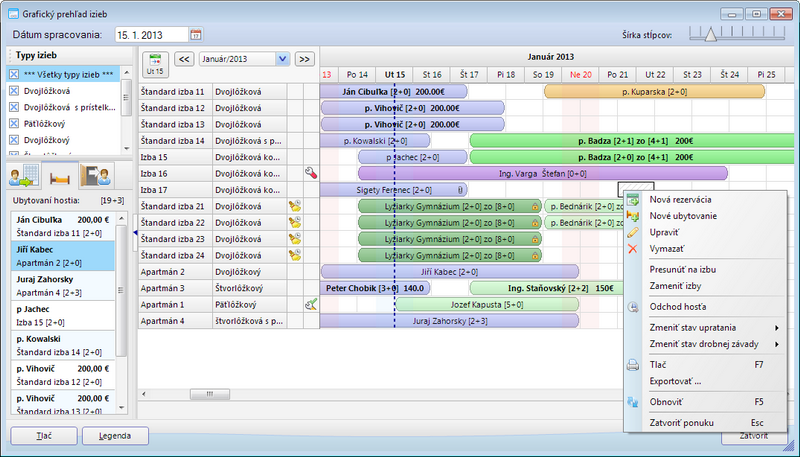
Task: Click the cleaning broom icon for Štandard izba 22
Action: pyautogui.click(x=295, y=222)
